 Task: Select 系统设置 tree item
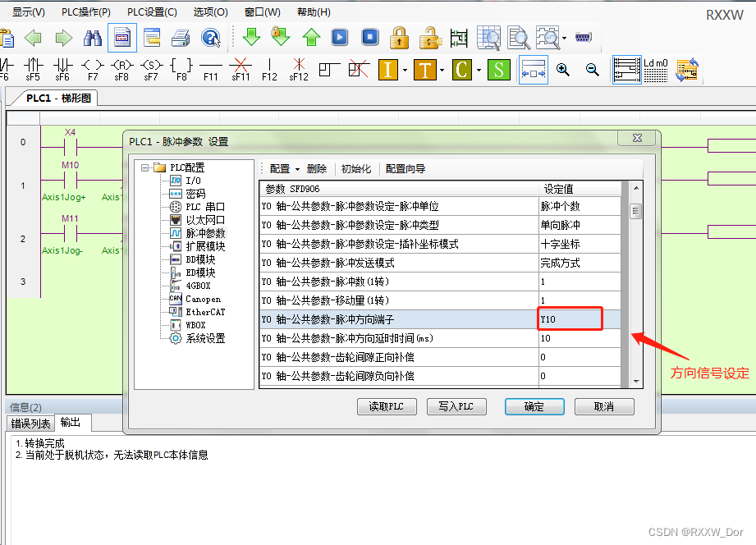pyautogui.click(x=205, y=338)
